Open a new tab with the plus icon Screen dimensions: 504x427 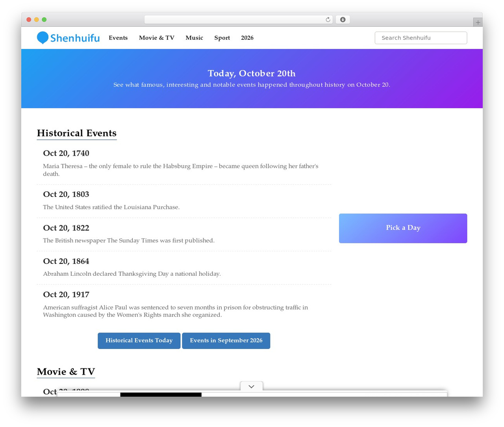tap(478, 22)
